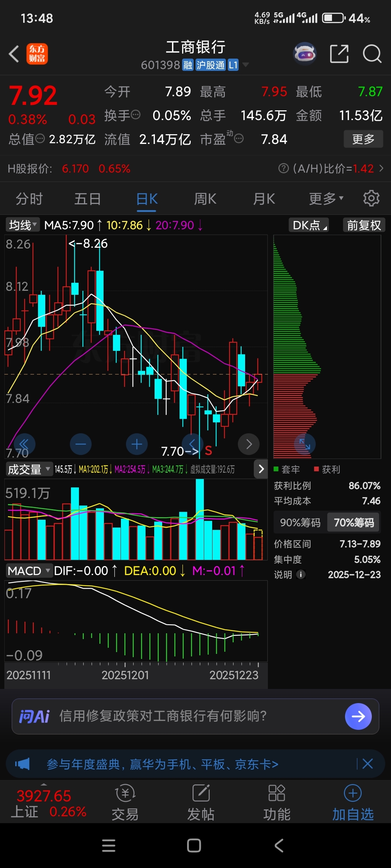Tap the 说明 info icon
Image resolution: width=391 pixels, height=868 pixels.
[301, 574]
